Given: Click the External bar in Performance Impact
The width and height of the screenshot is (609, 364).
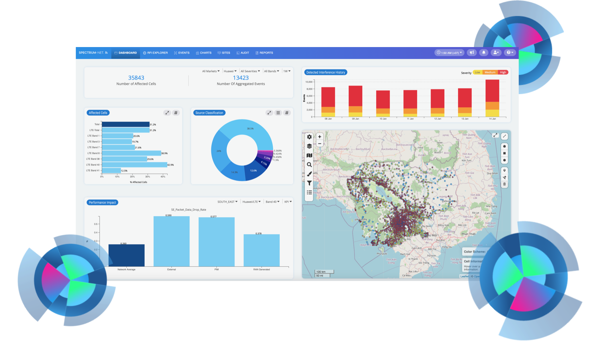Looking at the screenshot, I should click(x=171, y=241).
